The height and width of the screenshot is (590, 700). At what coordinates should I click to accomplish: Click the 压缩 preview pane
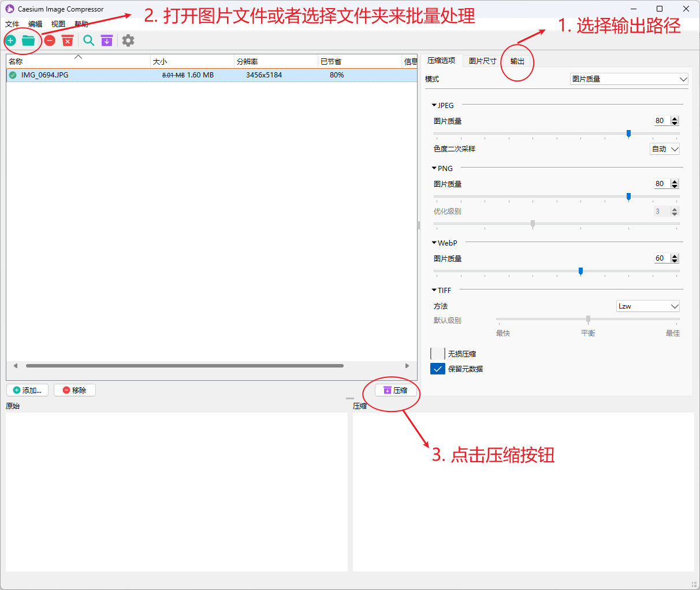(x=523, y=492)
